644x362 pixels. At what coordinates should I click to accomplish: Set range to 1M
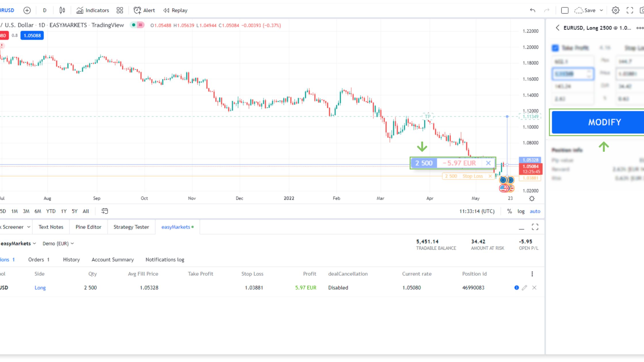point(14,211)
